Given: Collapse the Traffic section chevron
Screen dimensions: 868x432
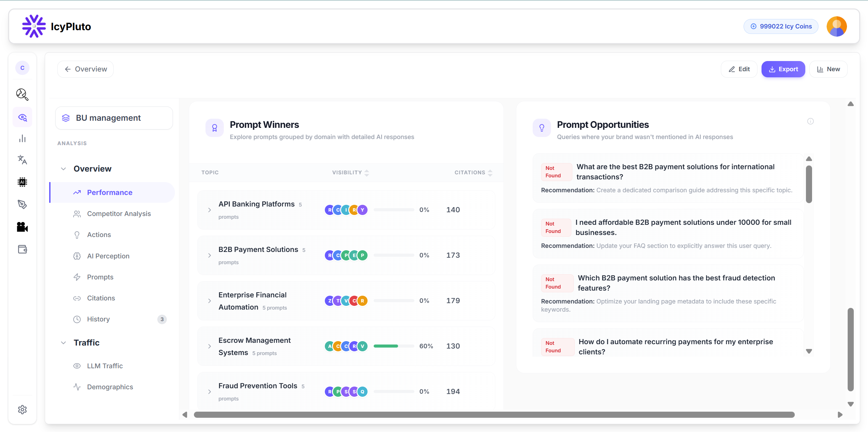Looking at the screenshot, I should tap(63, 343).
